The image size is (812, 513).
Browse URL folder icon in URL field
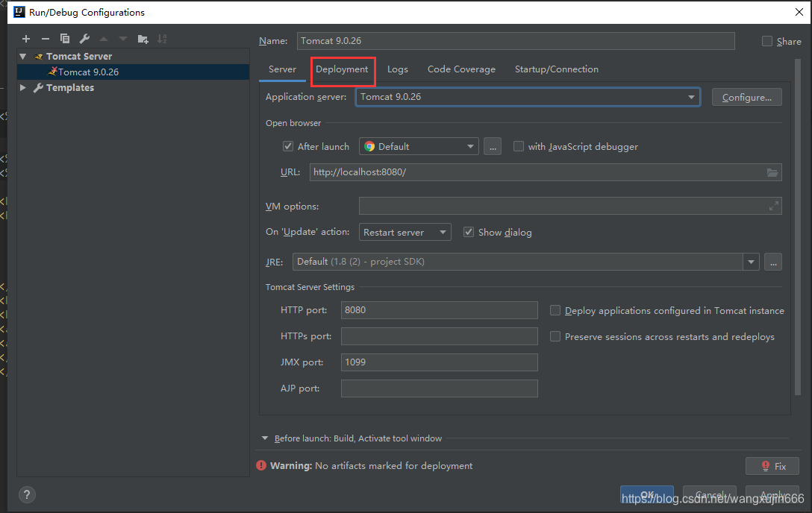[x=772, y=172]
